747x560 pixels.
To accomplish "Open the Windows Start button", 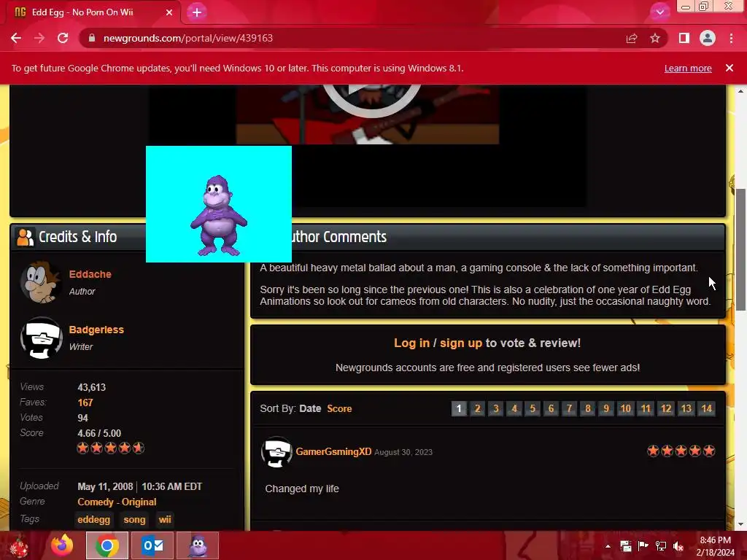I will click(20, 545).
